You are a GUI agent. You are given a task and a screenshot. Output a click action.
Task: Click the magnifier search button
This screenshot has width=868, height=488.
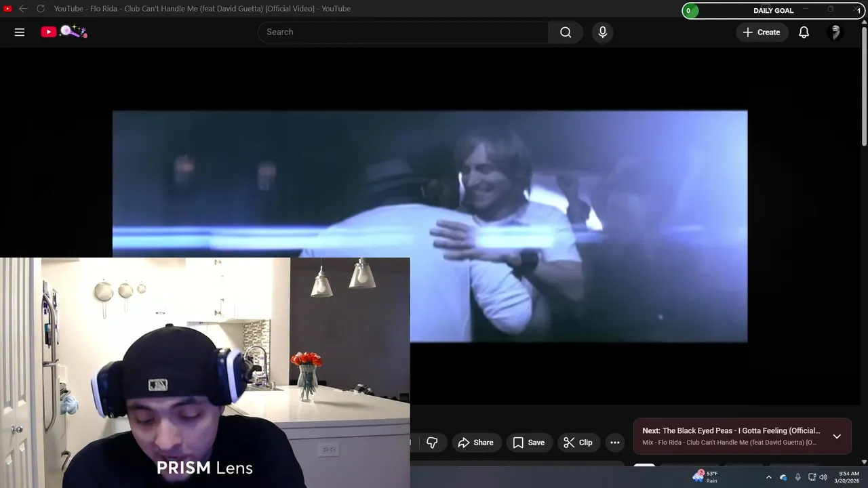tap(566, 32)
